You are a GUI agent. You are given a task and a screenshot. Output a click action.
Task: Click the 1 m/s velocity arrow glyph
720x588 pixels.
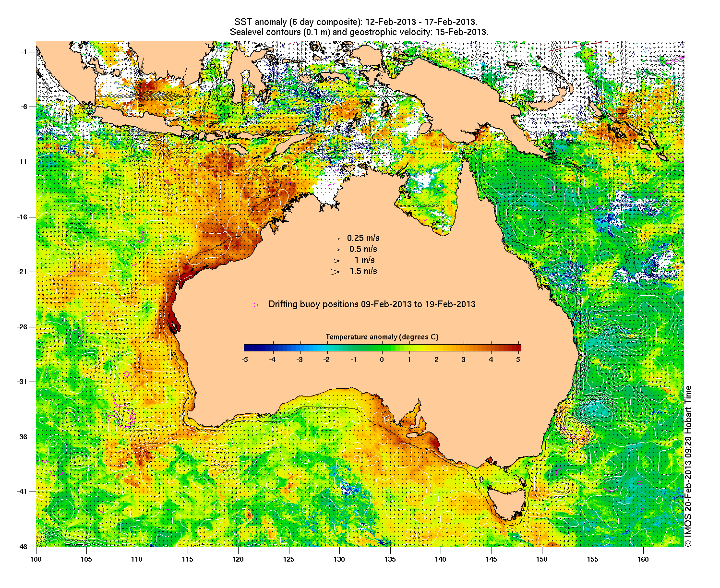(x=337, y=261)
